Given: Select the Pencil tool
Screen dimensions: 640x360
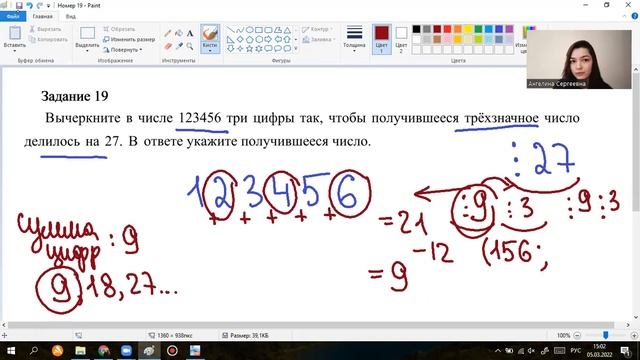Looking at the screenshot, I should [x=168, y=33].
